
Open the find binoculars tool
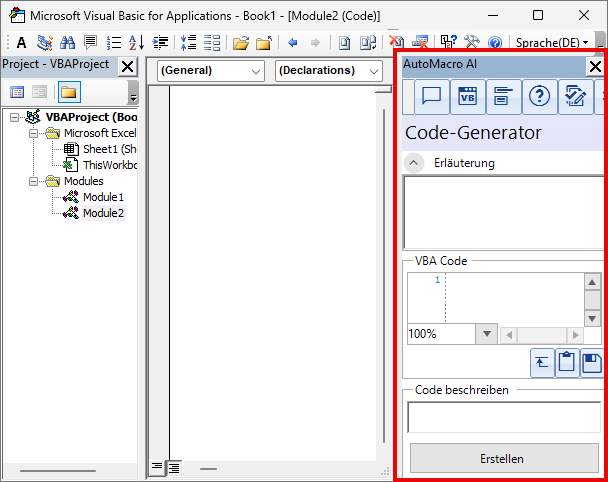pos(67,42)
